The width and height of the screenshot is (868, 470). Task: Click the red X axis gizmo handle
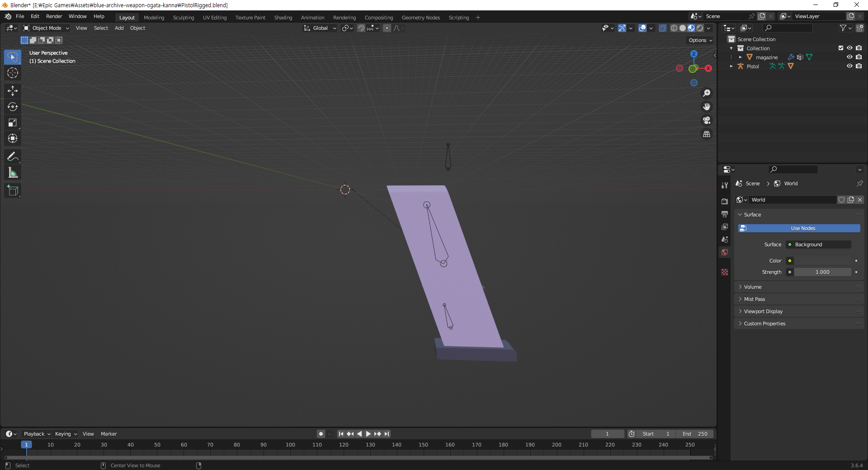(x=708, y=68)
